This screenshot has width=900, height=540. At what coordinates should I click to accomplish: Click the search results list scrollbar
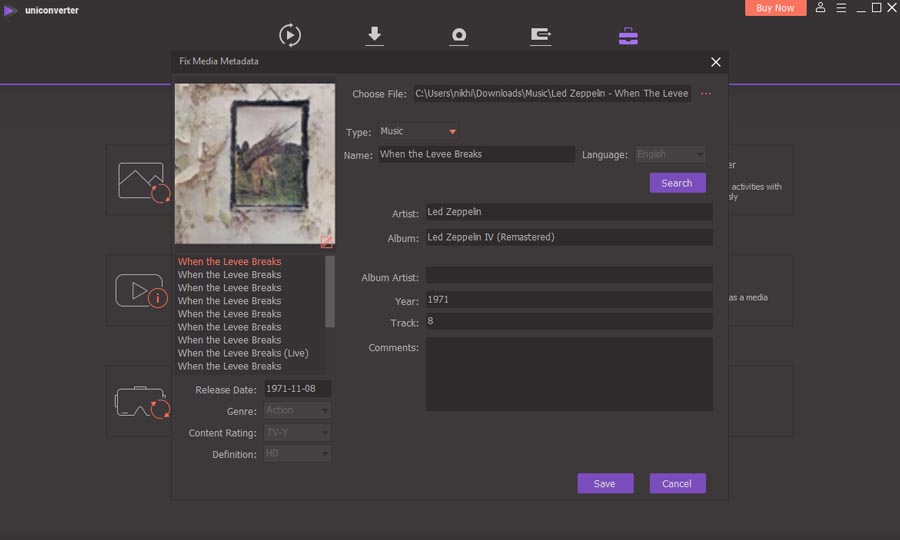tap(329, 292)
